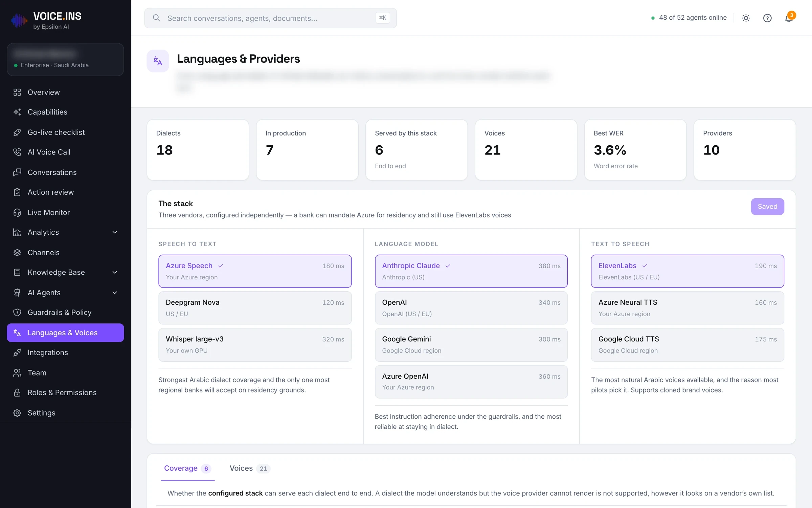
Task: Open Overview in the sidebar
Action: pos(65,92)
